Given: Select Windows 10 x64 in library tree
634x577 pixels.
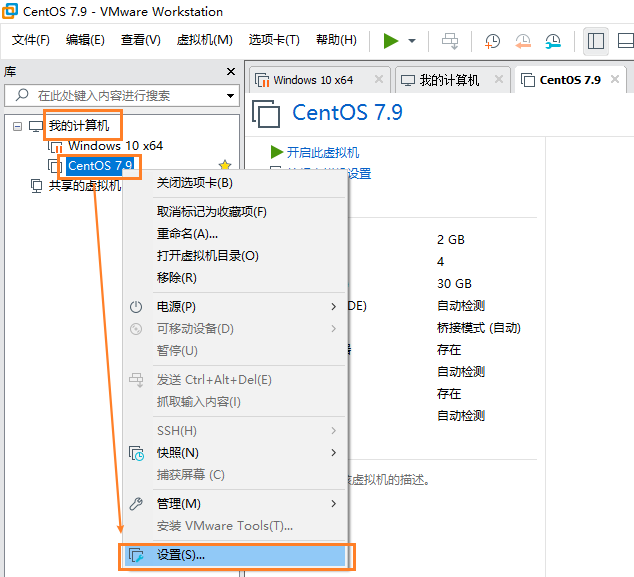Looking at the screenshot, I should click(115, 146).
